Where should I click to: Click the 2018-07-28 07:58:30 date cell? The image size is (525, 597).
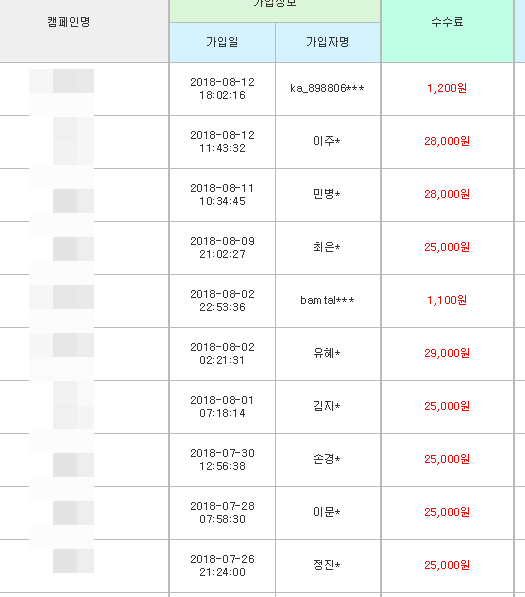(222, 512)
